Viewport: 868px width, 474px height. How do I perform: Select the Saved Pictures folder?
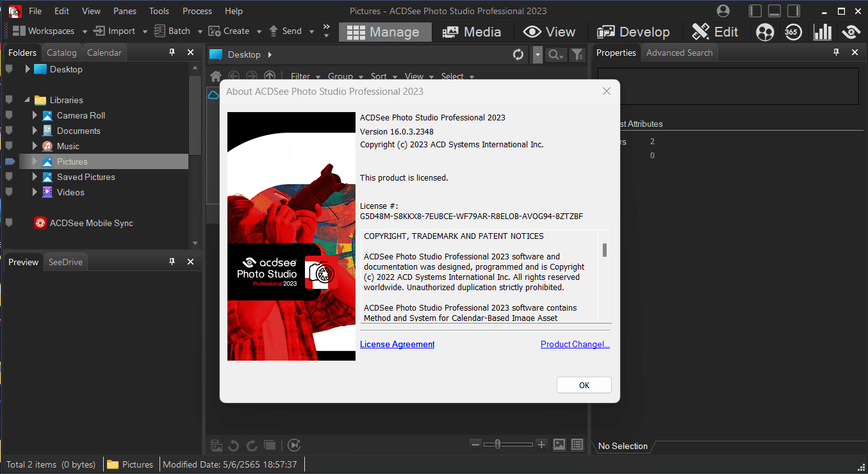(86, 177)
